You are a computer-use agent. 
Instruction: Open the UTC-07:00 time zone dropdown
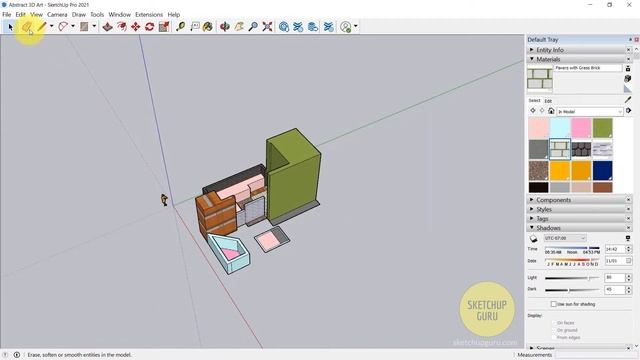point(565,238)
